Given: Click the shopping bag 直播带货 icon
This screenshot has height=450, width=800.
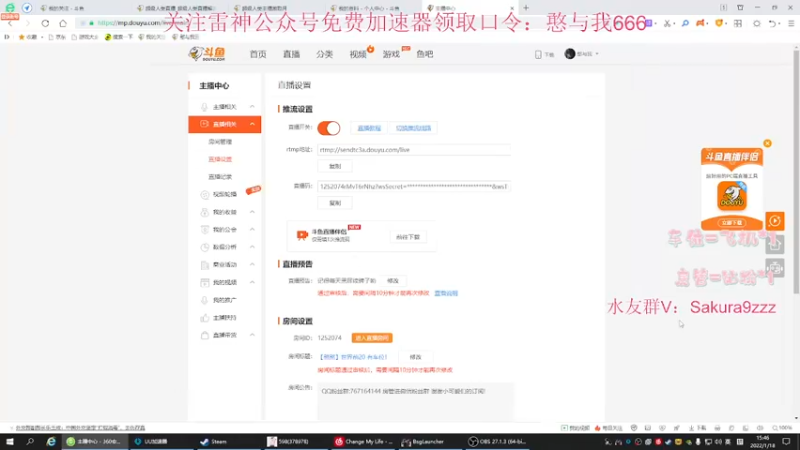Looking at the screenshot, I should click(x=205, y=335).
